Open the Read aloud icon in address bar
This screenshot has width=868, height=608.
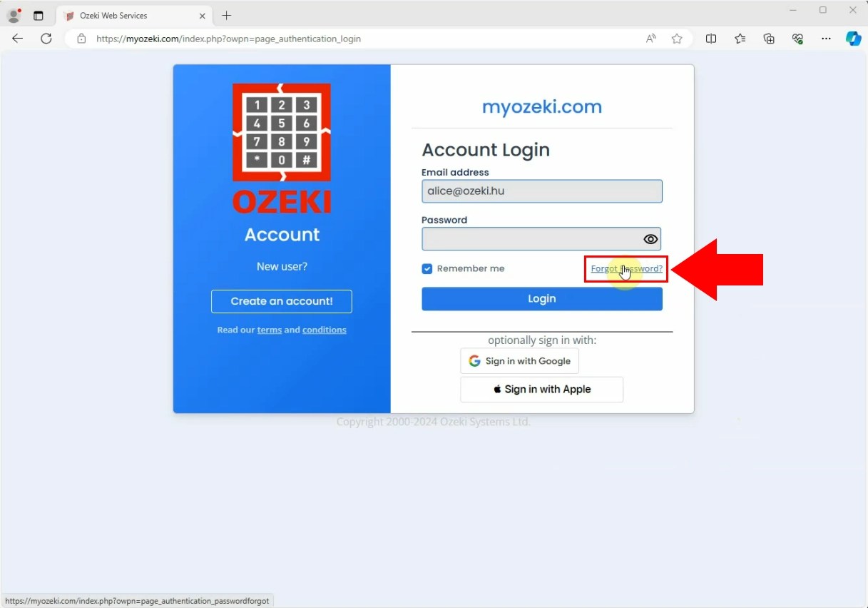(x=650, y=39)
